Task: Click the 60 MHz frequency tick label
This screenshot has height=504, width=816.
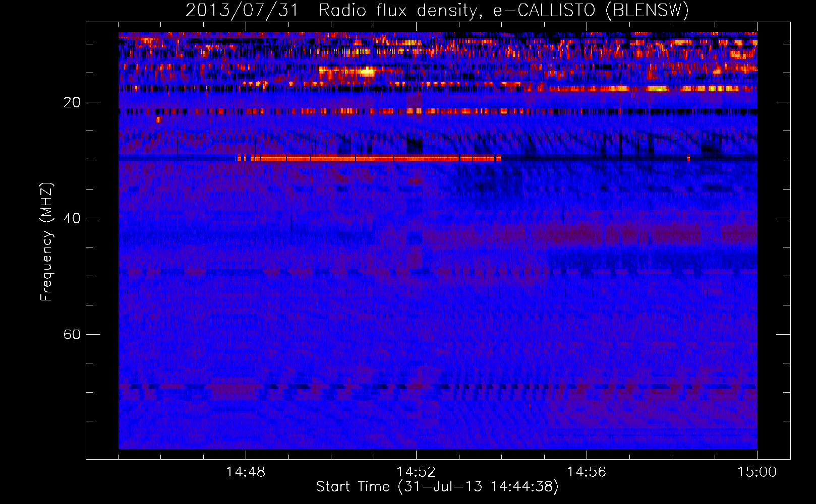Action: 72,335
